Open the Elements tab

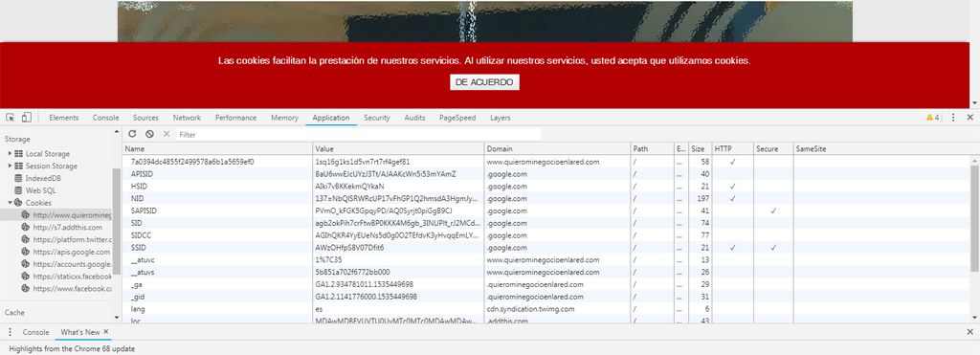click(x=64, y=118)
